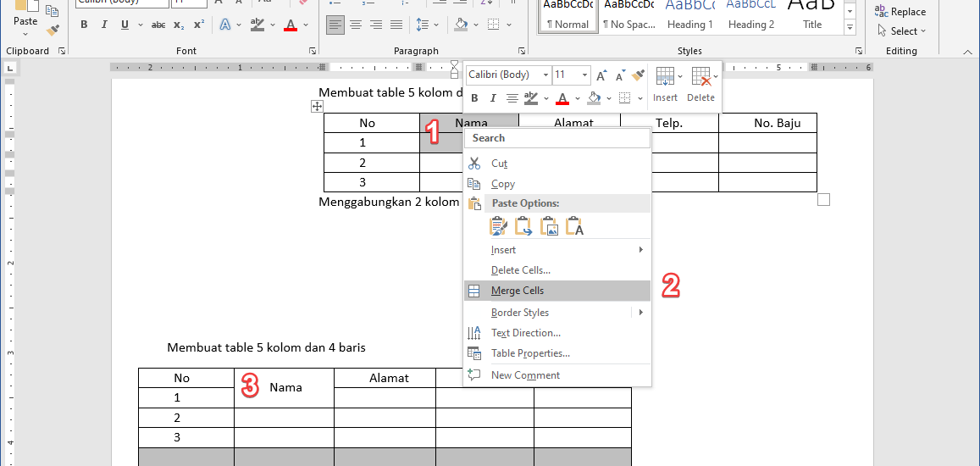Click the Delete table icon in mini toolbar
The image size is (980, 466).
(x=701, y=85)
